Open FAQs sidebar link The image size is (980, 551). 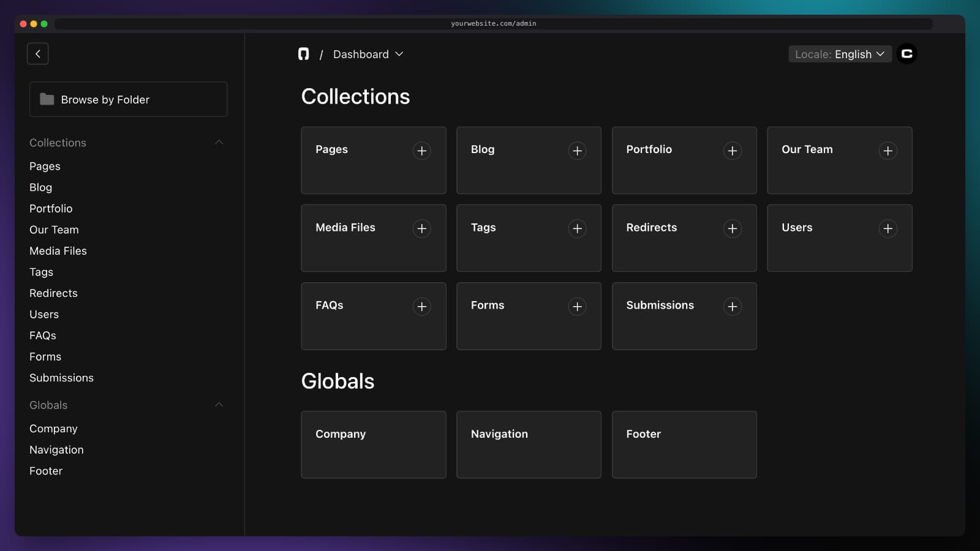43,335
